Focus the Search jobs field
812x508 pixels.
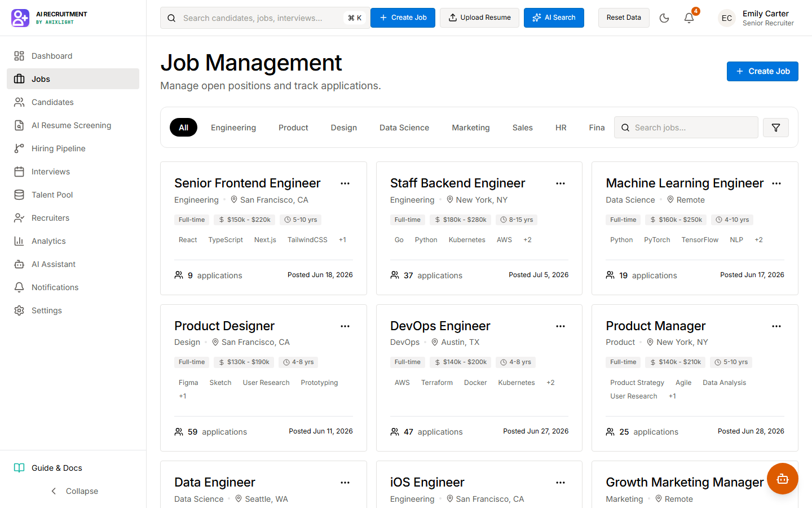(686, 128)
